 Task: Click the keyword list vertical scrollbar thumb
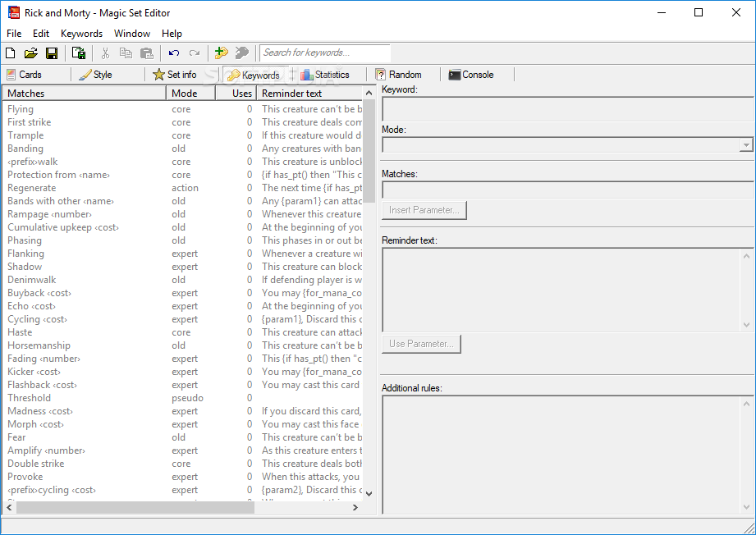[x=369, y=151]
